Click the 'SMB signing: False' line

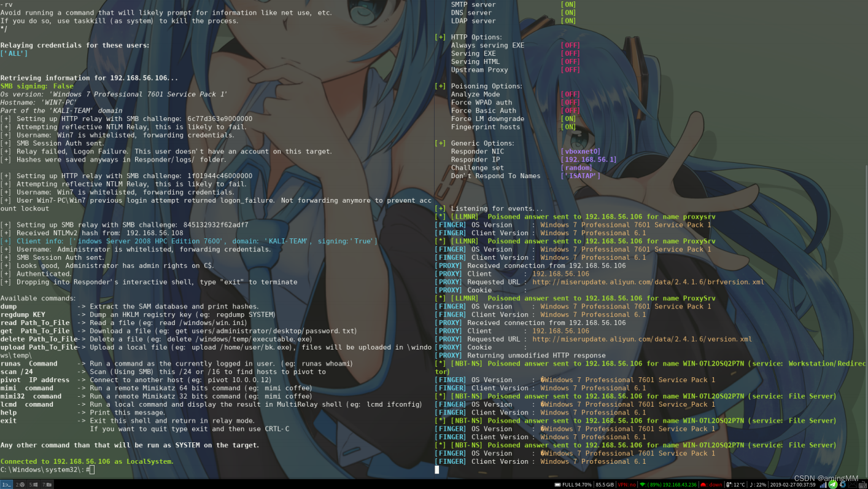[37, 86]
